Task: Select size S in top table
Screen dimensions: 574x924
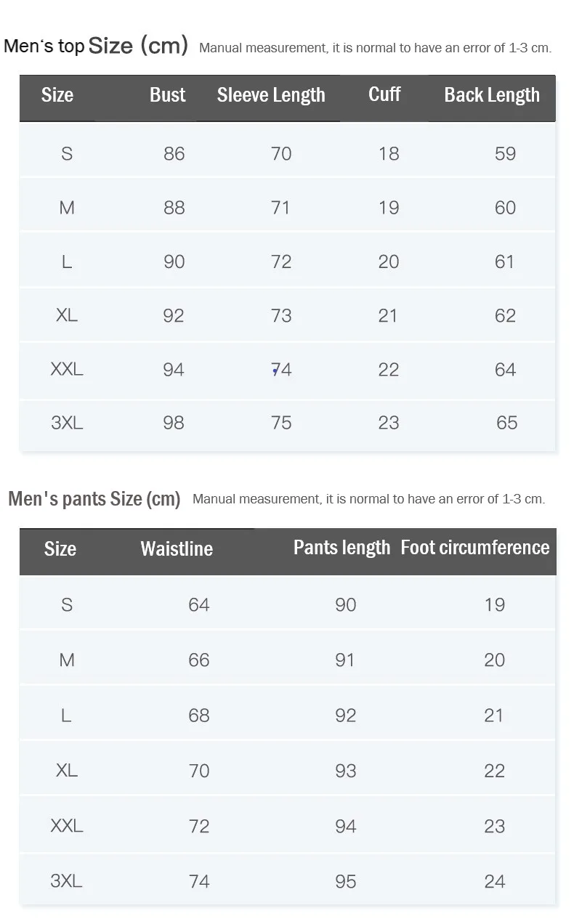Action: (x=67, y=153)
